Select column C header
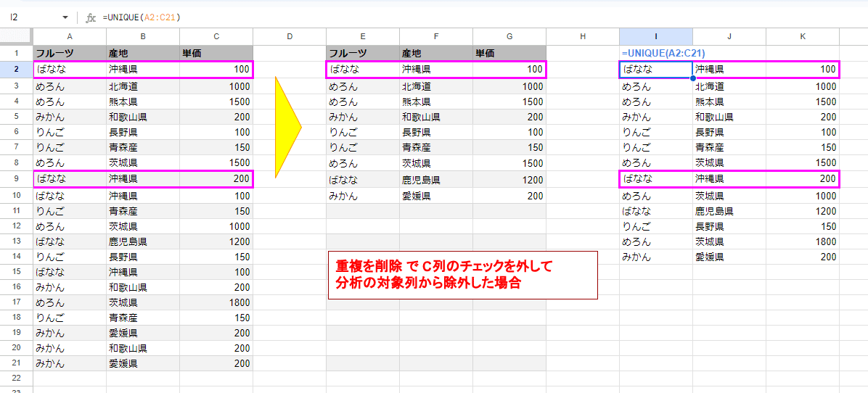The width and height of the screenshot is (868, 393). [216, 36]
